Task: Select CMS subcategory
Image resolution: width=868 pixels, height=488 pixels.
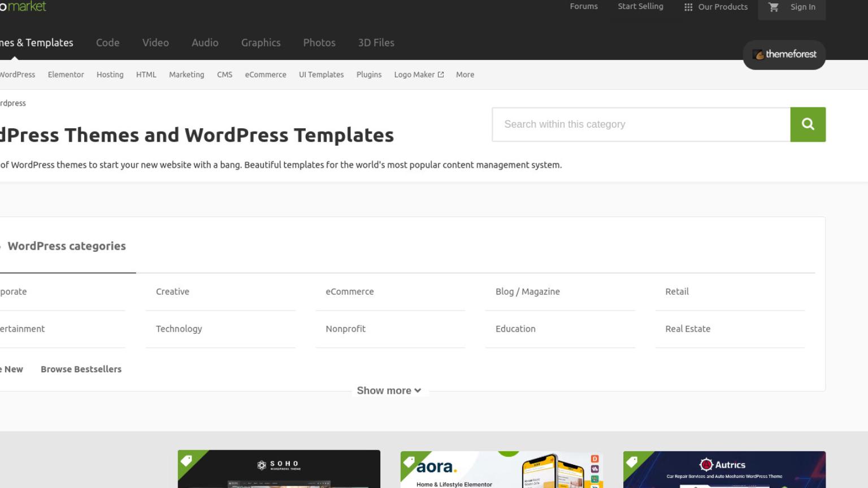Action: coord(225,75)
